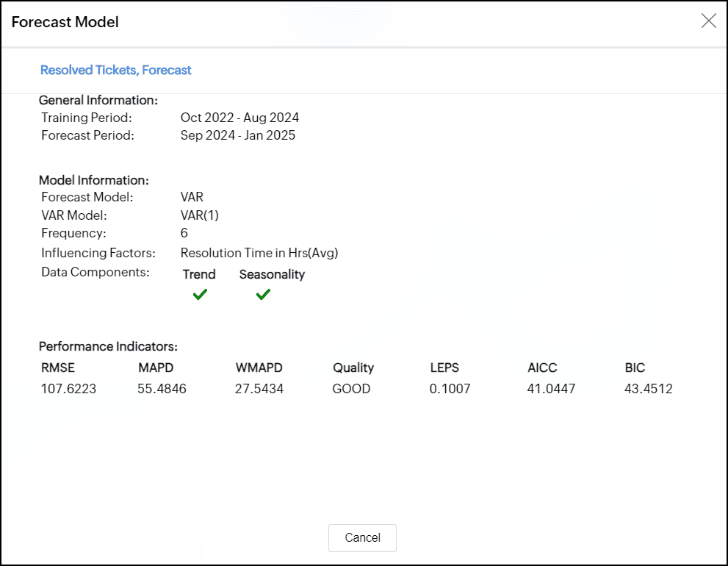Click the green checkmark under Seasonality
The height and width of the screenshot is (566, 728).
point(263,295)
